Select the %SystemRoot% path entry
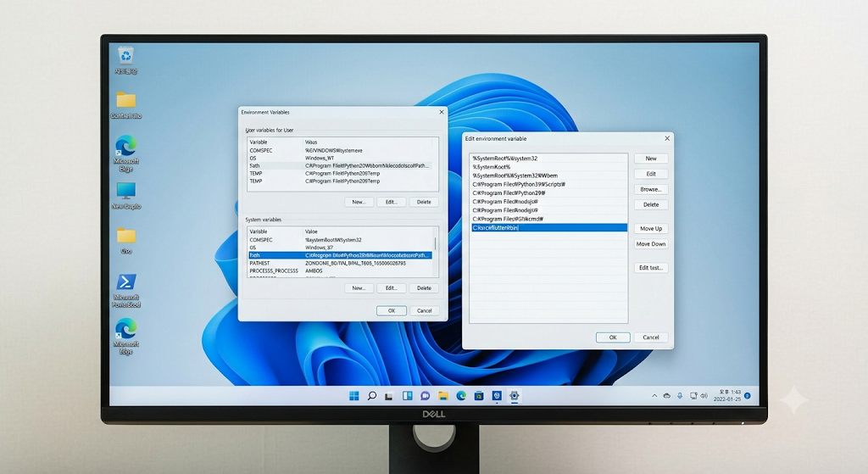Image resolution: width=868 pixels, height=474 pixels. [x=548, y=167]
